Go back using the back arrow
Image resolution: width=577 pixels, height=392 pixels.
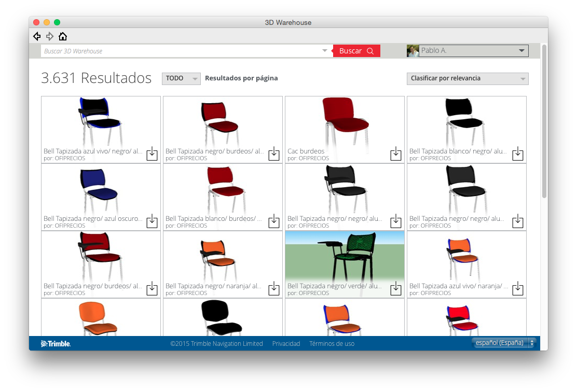(x=37, y=36)
